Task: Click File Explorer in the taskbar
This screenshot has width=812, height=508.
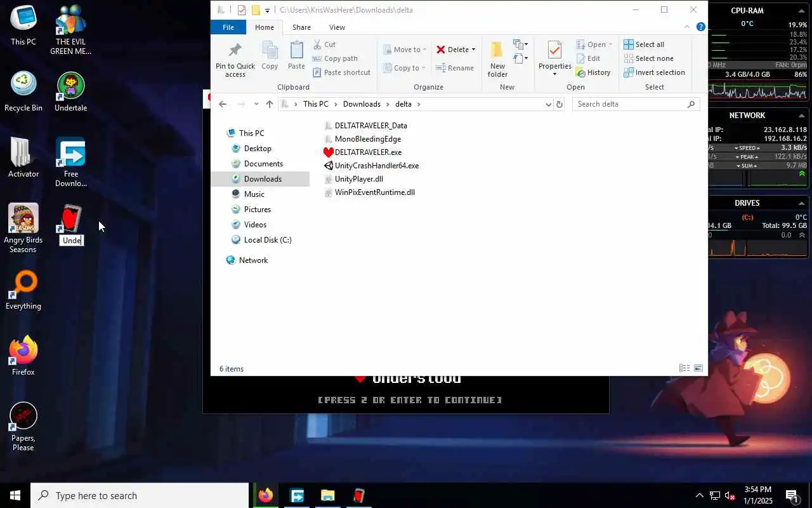Action: pos(327,495)
